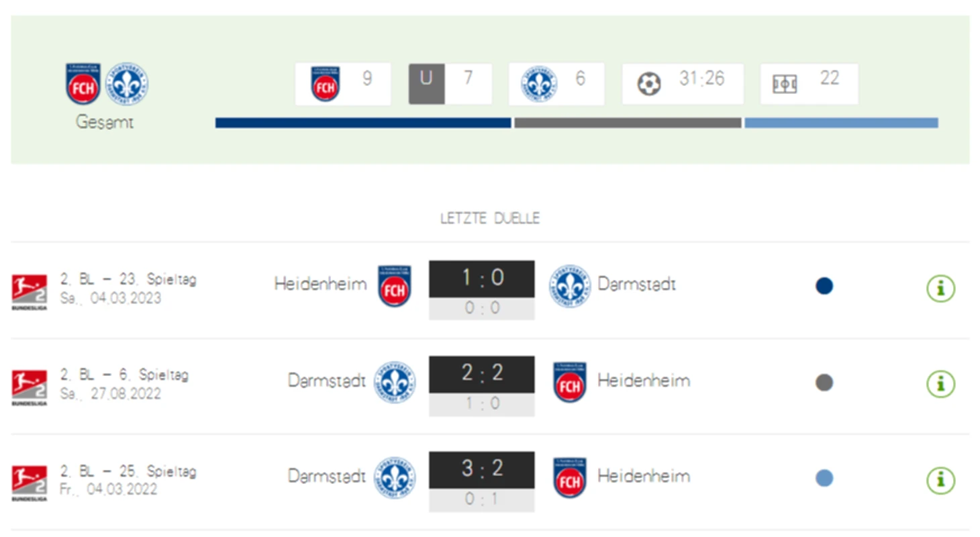Click the light blue result dot for 04.03.2022
This screenshot has height=537, width=980.
point(824,478)
